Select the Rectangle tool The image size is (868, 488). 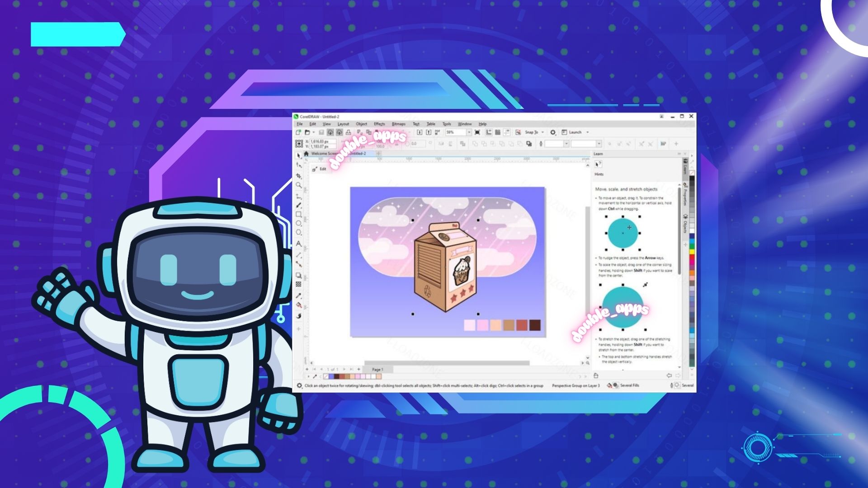(x=298, y=214)
